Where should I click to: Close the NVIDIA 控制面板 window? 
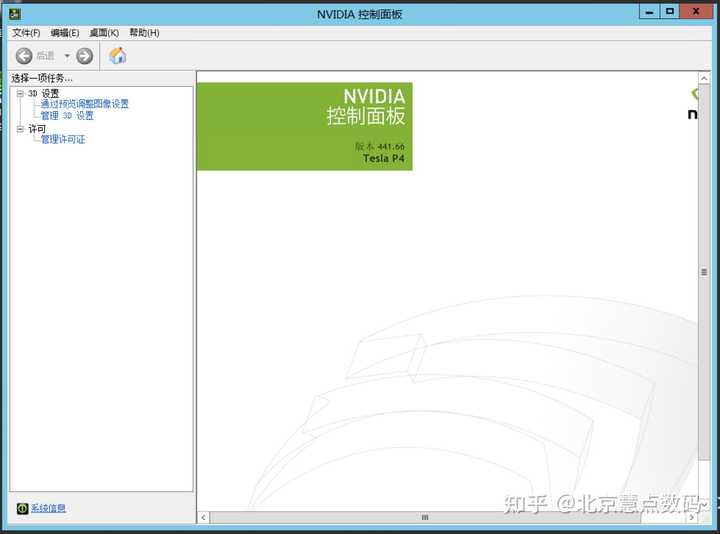click(696, 11)
